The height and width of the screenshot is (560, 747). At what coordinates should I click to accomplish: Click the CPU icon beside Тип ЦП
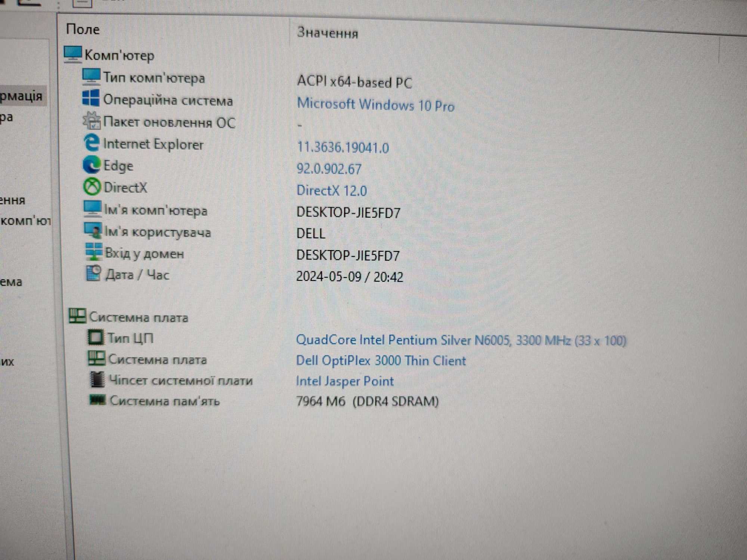95,337
